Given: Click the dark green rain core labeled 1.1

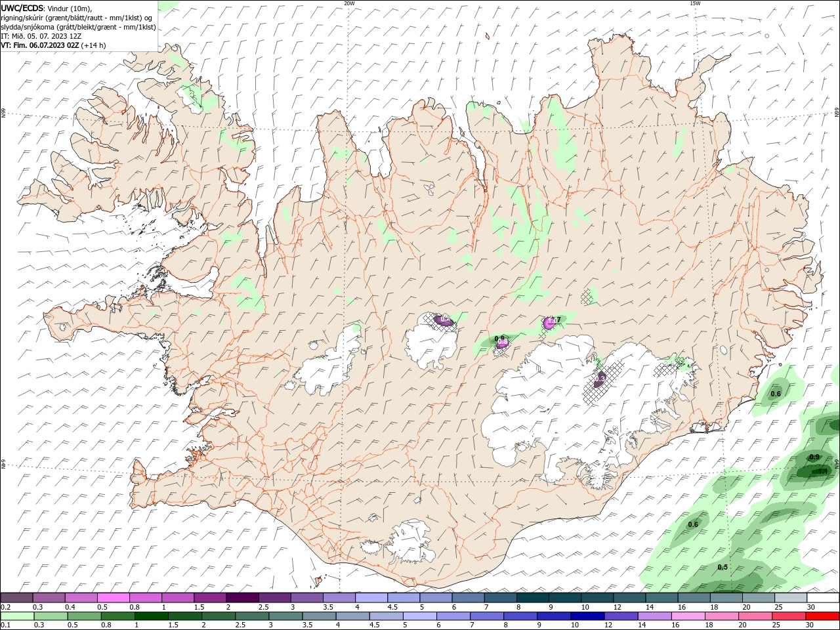Looking at the screenshot, I should tap(818, 471).
